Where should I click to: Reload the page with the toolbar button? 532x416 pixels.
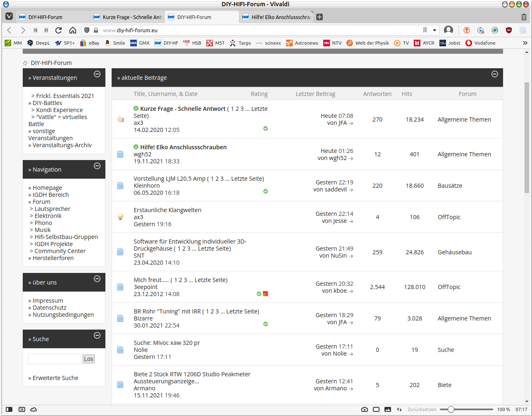tap(58, 30)
